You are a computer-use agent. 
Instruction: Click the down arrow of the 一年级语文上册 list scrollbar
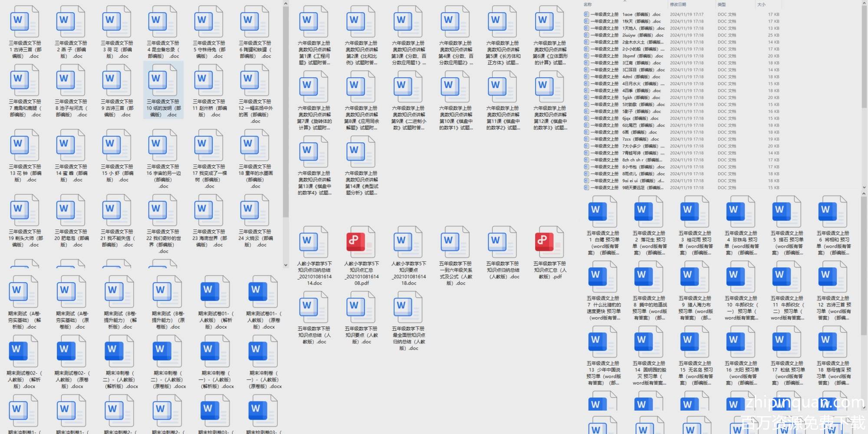click(x=864, y=188)
